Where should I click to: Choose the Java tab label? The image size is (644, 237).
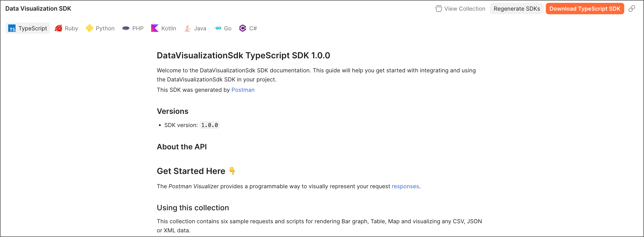click(x=200, y=29)
